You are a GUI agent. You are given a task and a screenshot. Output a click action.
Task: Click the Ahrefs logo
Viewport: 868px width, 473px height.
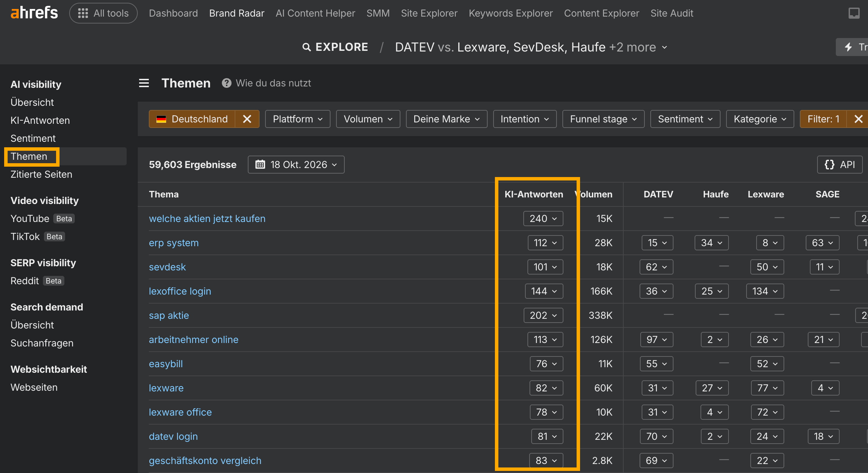coord(34,13)
